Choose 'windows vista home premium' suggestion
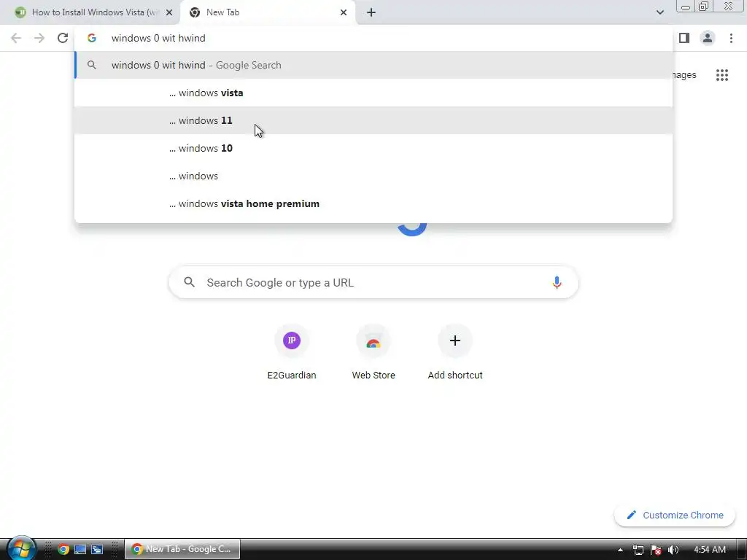This screenshot has width=747, height=560. (373, 203)
